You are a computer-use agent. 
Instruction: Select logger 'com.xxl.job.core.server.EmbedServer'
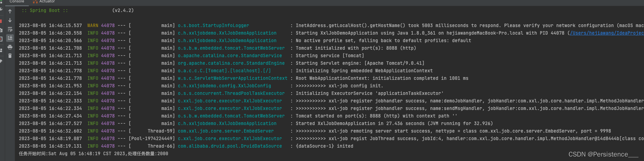226,131
